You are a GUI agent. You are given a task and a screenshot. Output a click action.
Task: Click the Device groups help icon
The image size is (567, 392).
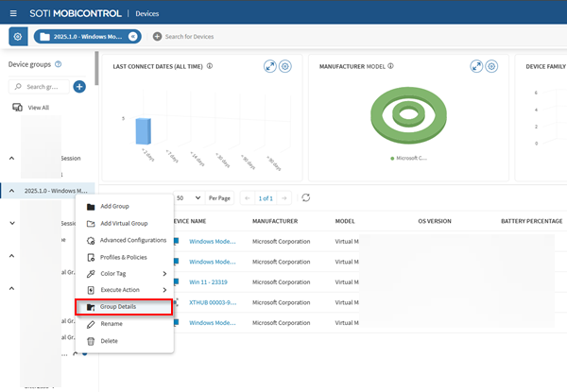tap(59, 64)
